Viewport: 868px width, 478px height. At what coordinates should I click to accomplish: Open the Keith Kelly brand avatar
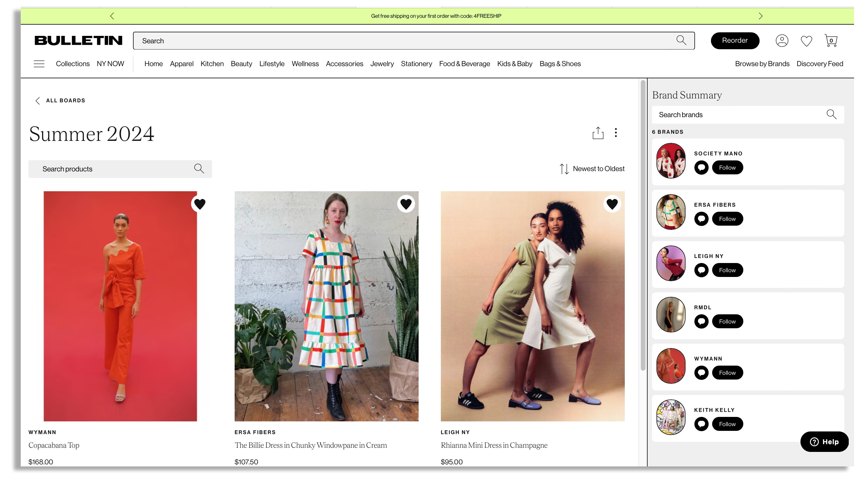(x=670, y=417)
